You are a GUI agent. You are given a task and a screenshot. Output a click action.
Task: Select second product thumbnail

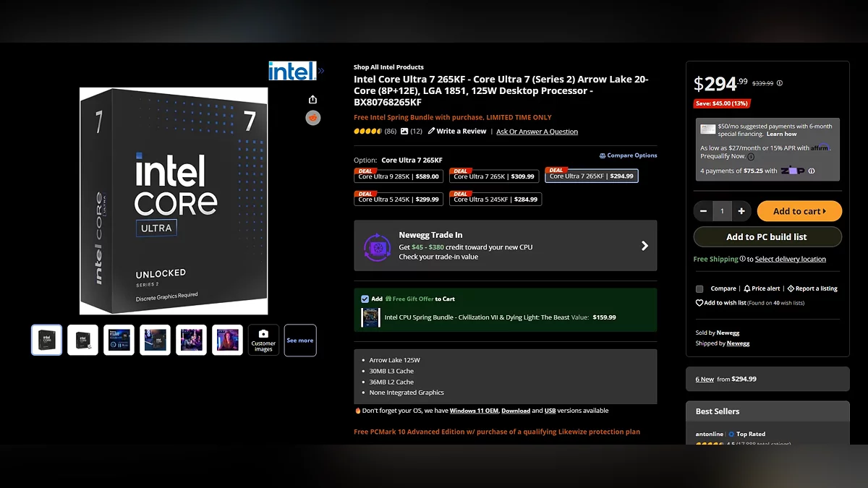[82, 340]
